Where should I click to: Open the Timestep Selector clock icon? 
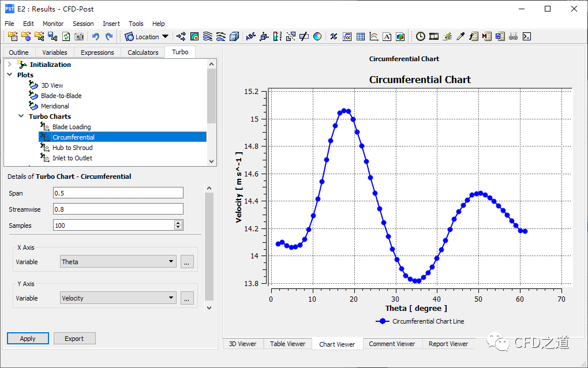[x=421, y=36]
